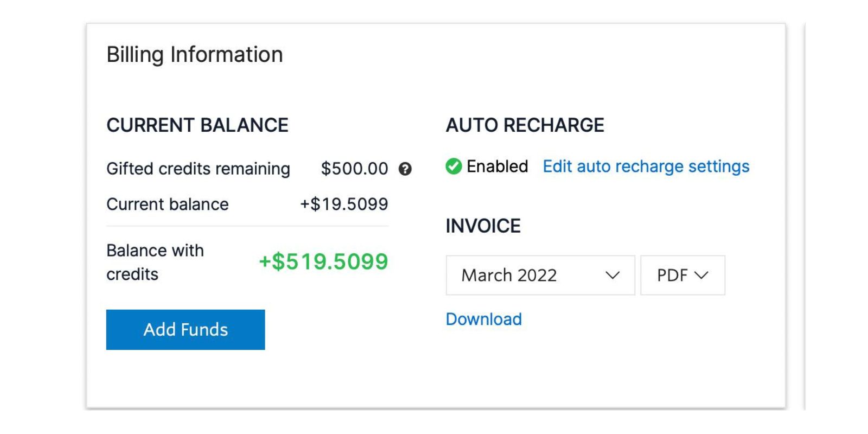The width and height of the screenshot is (868, 434).
Task: Click the Current balance row label
Action: (x=168, y=205)
